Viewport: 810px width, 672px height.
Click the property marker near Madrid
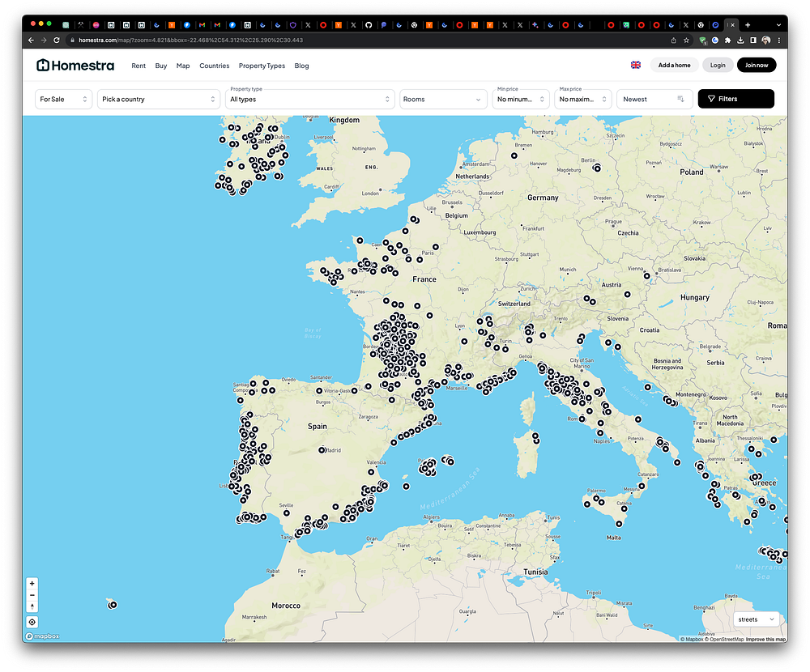322,450
